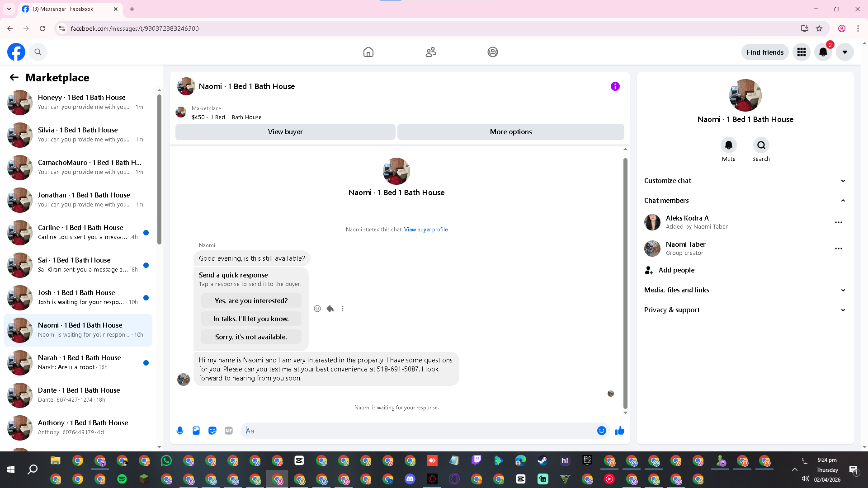Open the Carline conversation
Image resolution: width=868 pixels, height=488 pixels.
tap(78, 233)
